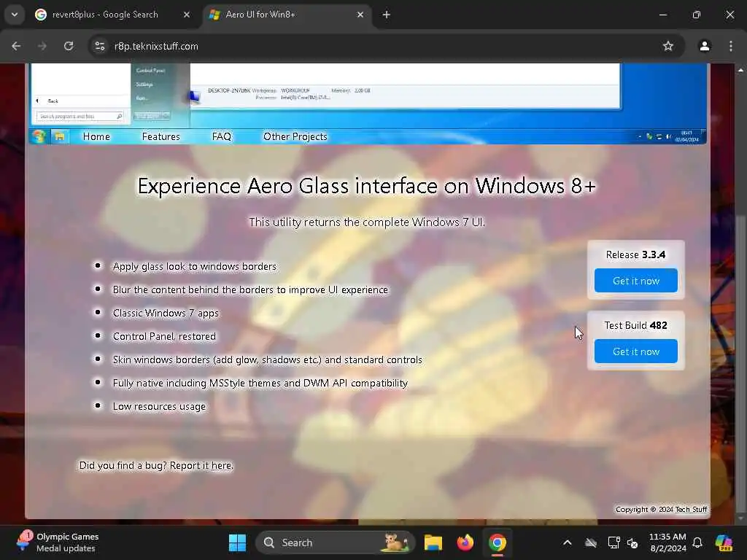The width and height of the screenshot is (747, 560).
Task: Open File Explorer from taskbar
Action: pos(433,542)
